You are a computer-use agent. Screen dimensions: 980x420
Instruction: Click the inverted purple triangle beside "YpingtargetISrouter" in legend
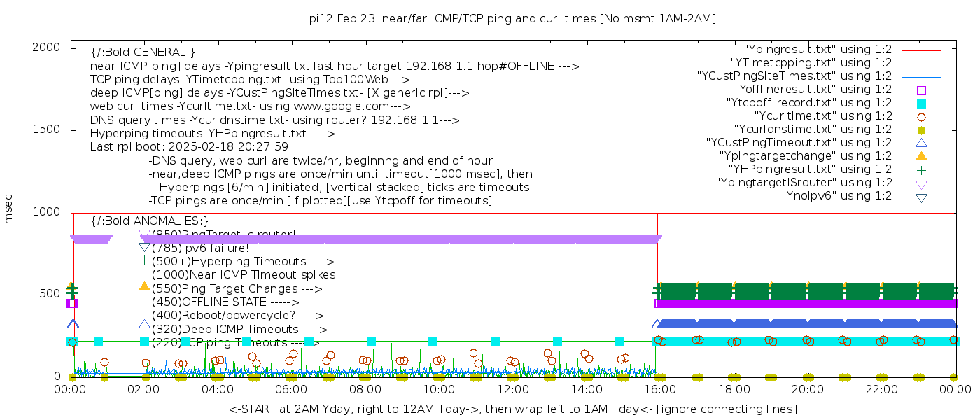(921, 183)
